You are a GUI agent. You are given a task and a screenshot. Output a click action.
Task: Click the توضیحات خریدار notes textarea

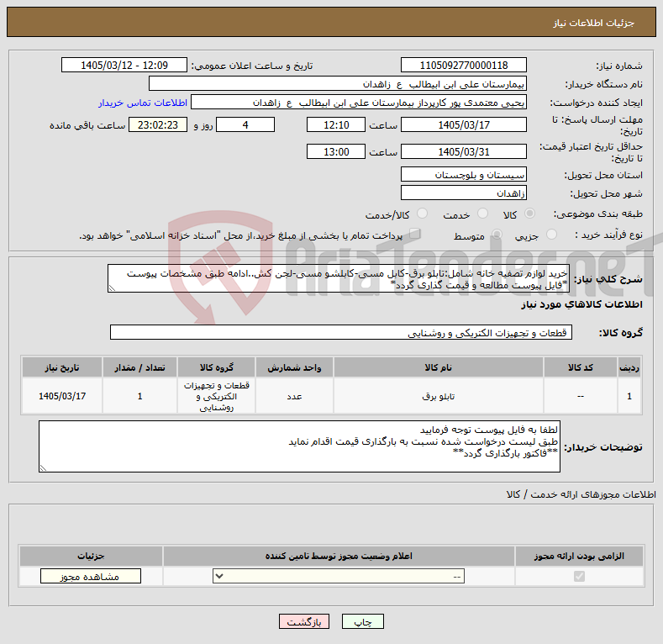click(299, 446)
